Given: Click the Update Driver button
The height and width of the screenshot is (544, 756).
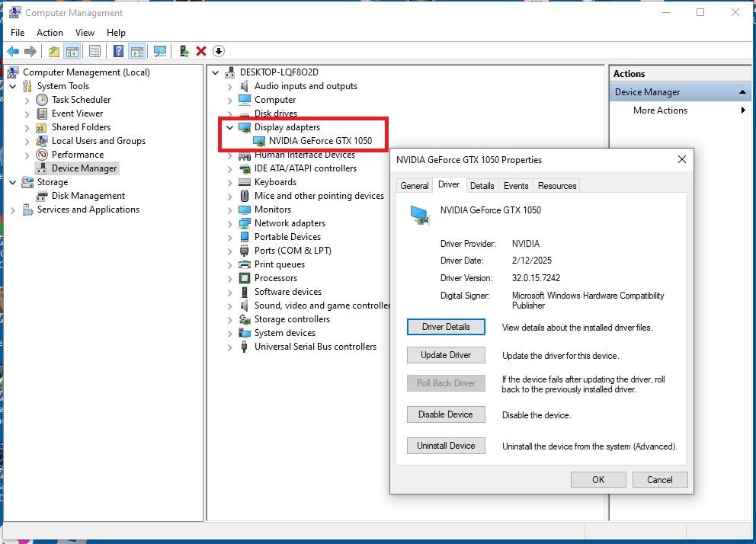Looking at the screenshot, I should [446, 355].
